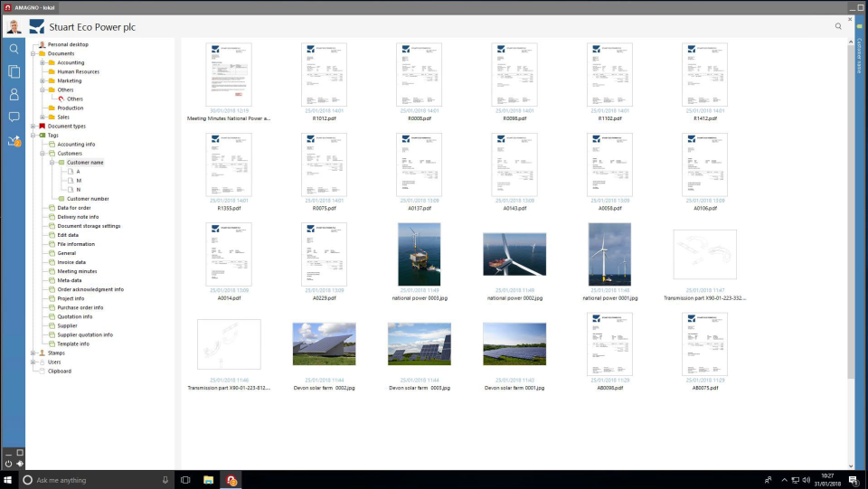Viewport: 868px width, 489px height.
Task: Click the R0075.pdf file name label
Action: pos(324,208)
